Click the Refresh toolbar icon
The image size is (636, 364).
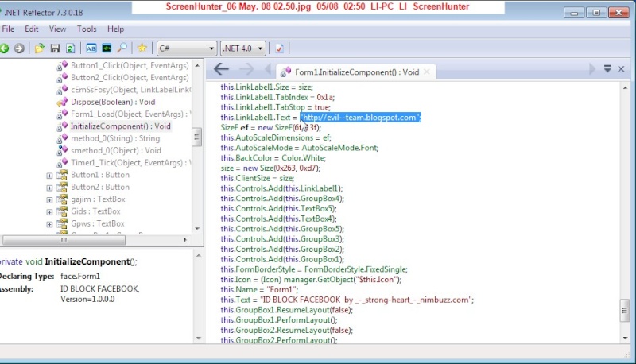[x=70, y=48]
